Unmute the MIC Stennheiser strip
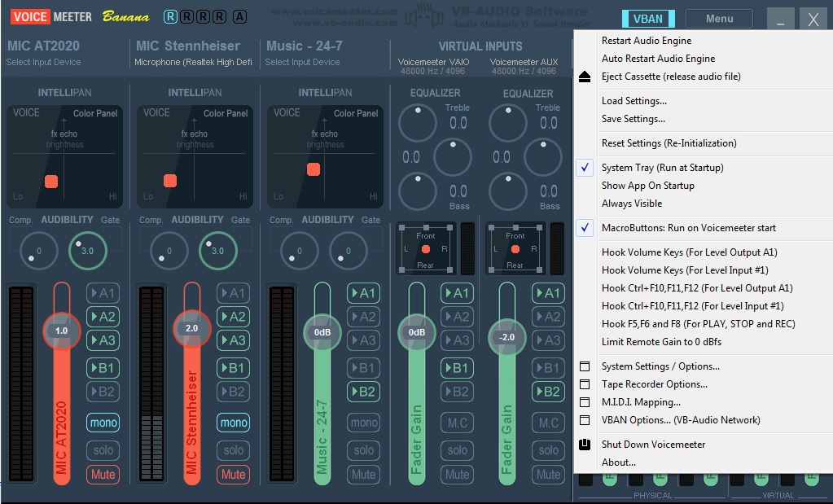833x504 pixels. coord(234,474)
